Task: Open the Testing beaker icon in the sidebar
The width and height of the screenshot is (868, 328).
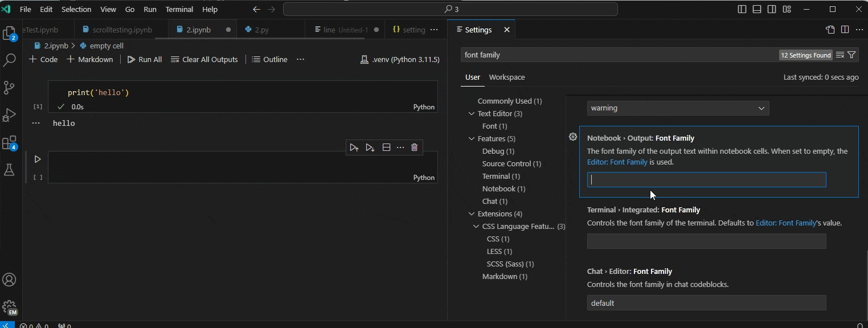Action: (10, 170)
